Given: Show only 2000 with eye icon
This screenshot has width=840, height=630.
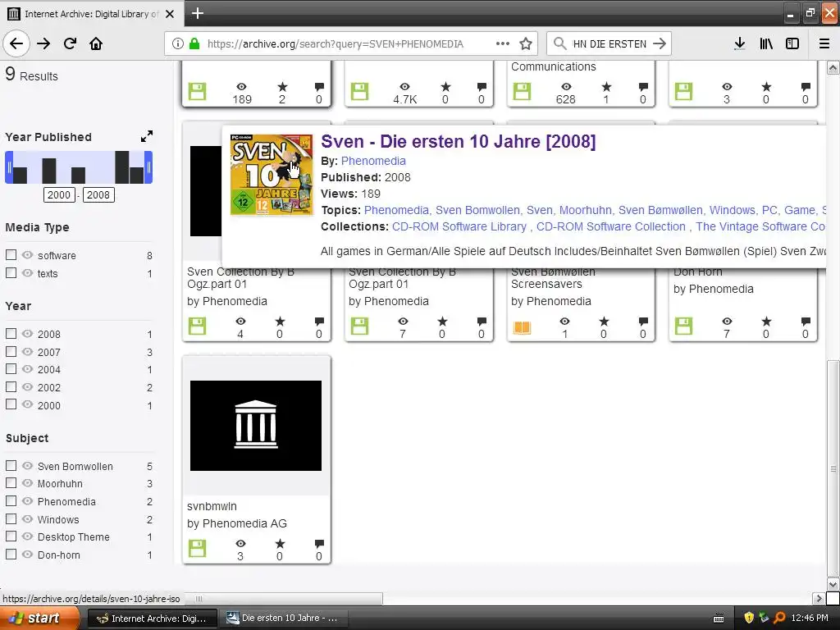Looking at the screenshot, I should coord(27,404).
